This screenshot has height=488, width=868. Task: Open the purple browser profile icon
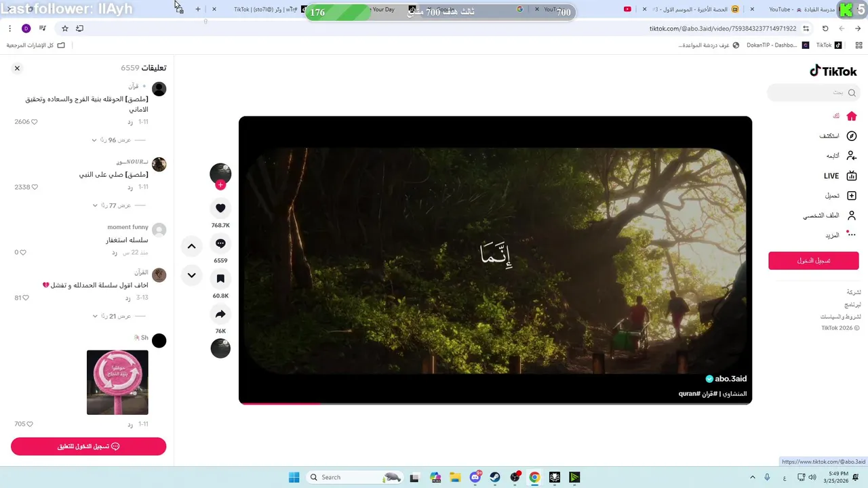tap(26, 28)
